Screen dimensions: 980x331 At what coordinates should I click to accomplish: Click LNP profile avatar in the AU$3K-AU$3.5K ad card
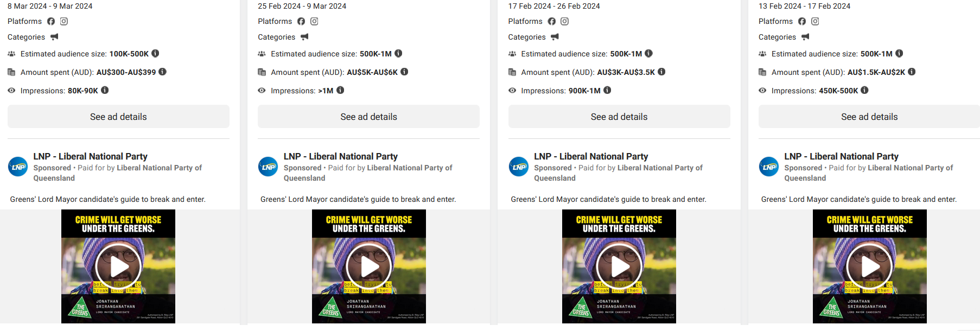coord(519,167)
